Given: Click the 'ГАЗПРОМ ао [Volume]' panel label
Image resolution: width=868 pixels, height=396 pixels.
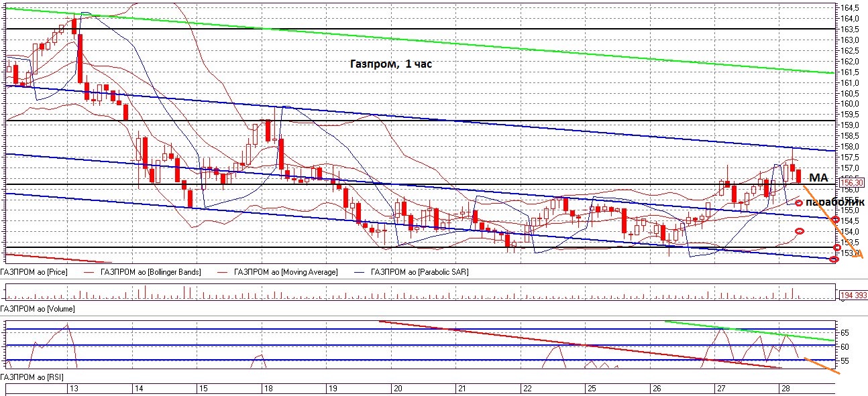Looking at the screenshot, I should pyautogui.click(x=38, y=309).
